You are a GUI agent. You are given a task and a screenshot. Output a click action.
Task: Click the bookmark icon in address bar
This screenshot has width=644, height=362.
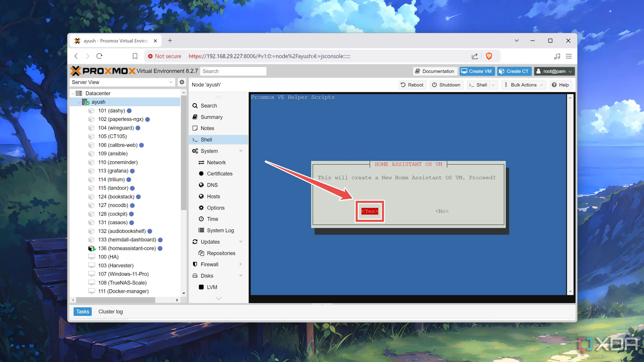tap(135, 56)
